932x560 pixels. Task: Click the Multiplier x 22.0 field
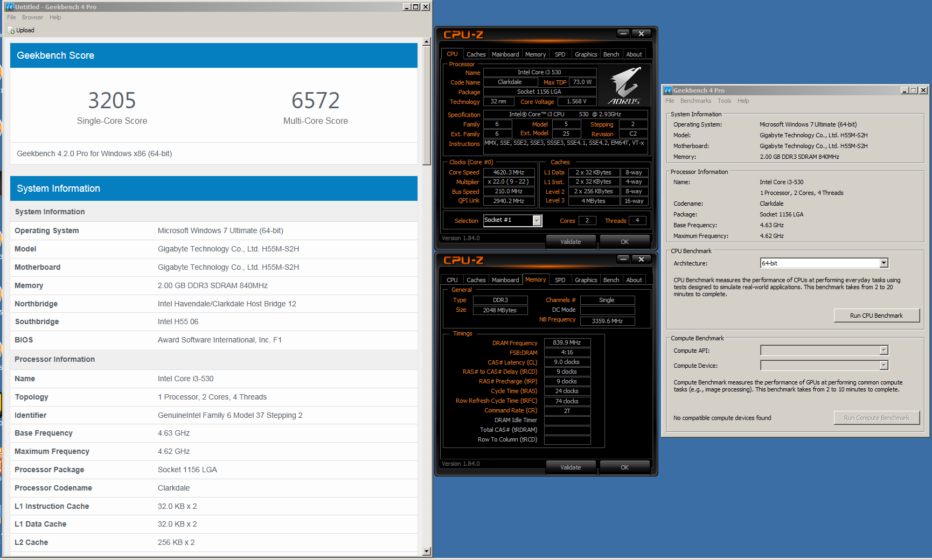coord(509,182)
